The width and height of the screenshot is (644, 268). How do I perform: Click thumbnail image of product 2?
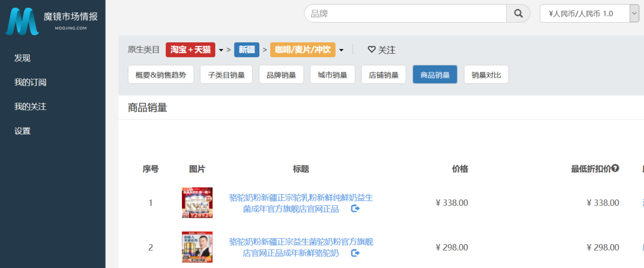[197, 247]
